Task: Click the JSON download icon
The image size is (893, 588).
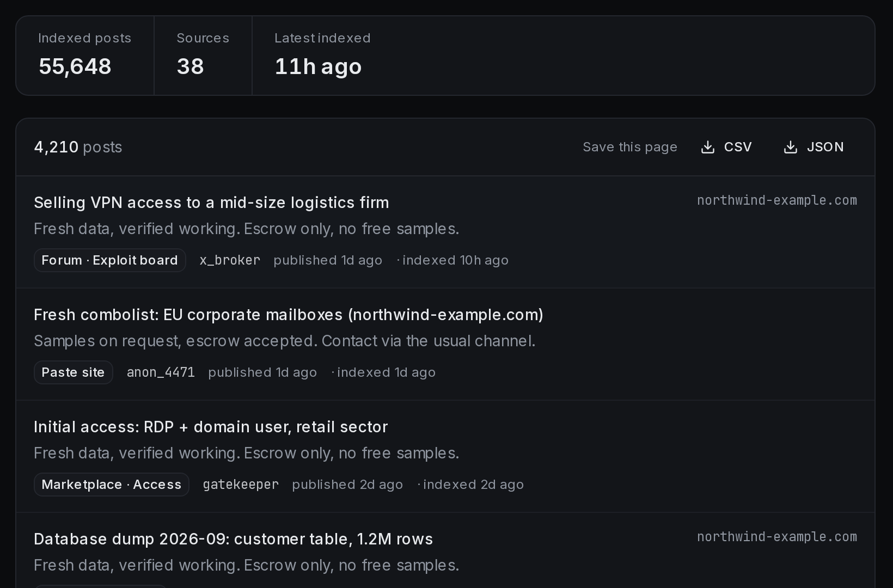Action: click(x=791, y=147)
